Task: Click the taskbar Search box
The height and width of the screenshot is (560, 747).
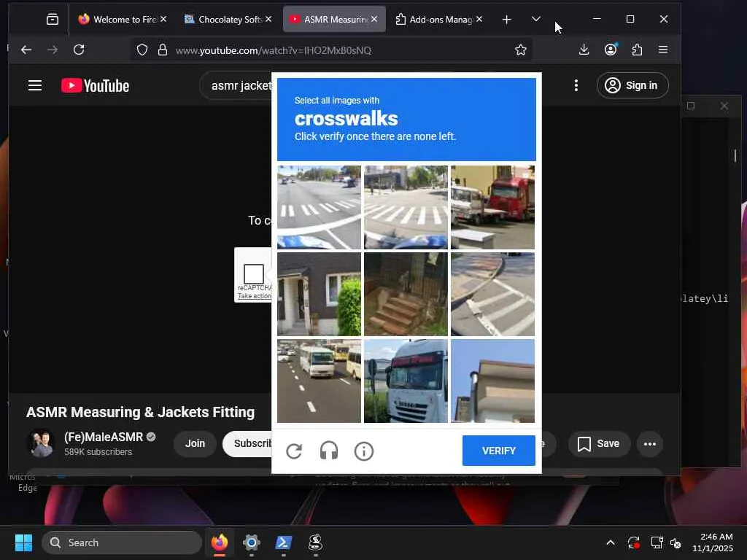Action: coord(122,542)
